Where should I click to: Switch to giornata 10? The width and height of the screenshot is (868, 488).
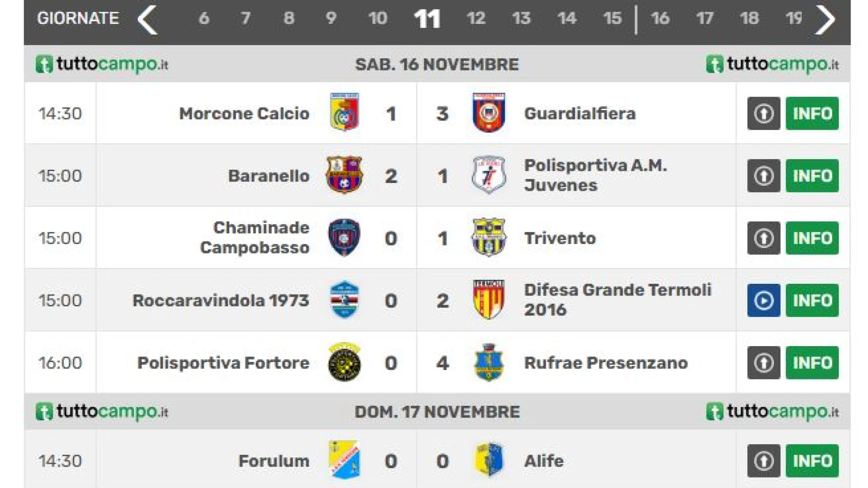tap(377, 19)
